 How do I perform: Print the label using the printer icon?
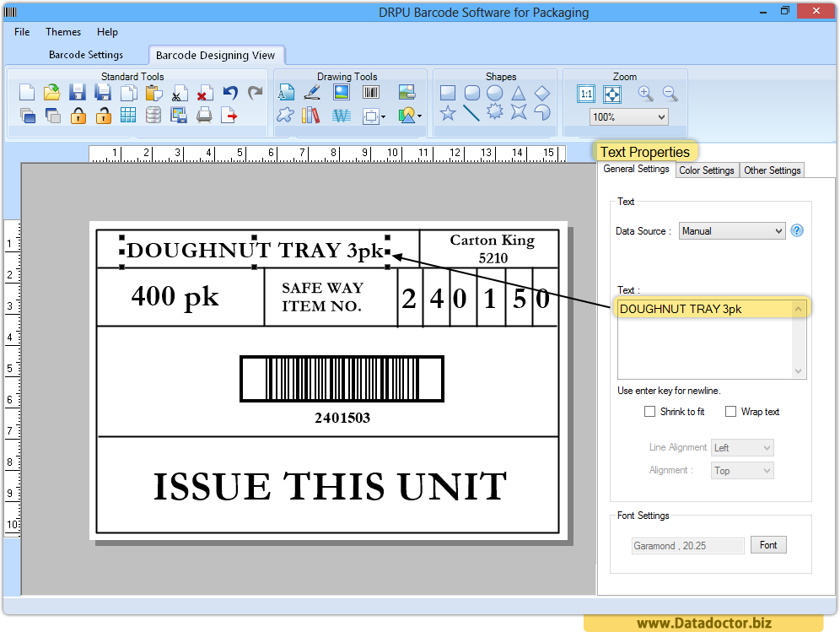click(204, 116)
